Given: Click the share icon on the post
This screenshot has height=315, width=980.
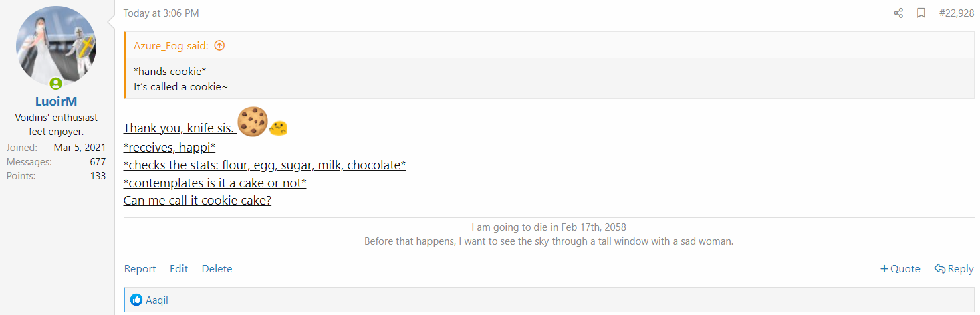Looking at the screenshot, I should [x=898, y=13].
